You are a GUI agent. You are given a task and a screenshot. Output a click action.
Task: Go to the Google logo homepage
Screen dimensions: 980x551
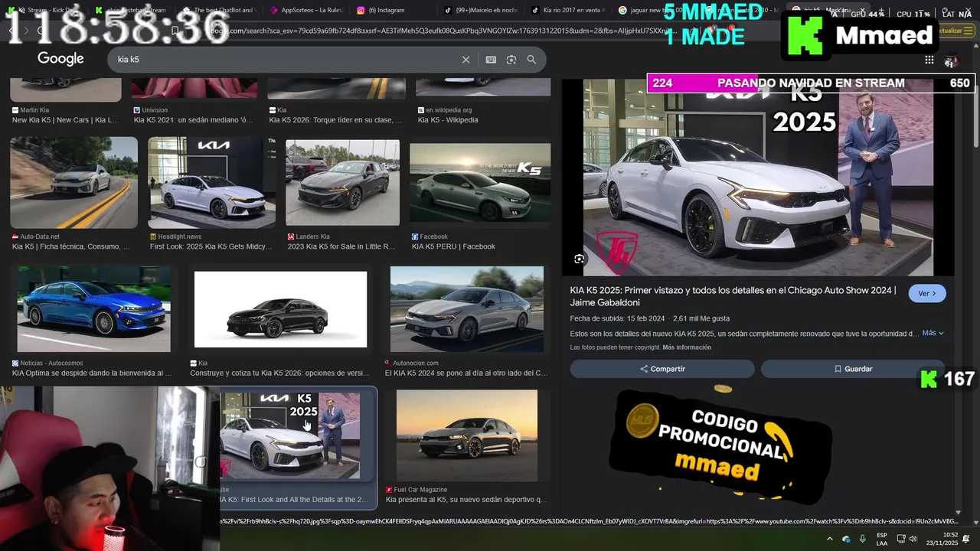pyautogui.click(x=60, y=59)
